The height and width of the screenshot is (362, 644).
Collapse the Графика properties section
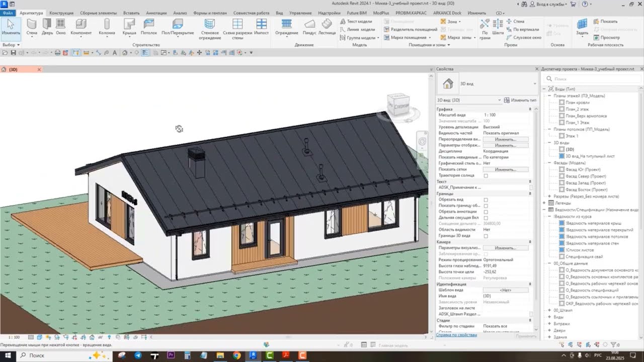pos(530,109)
